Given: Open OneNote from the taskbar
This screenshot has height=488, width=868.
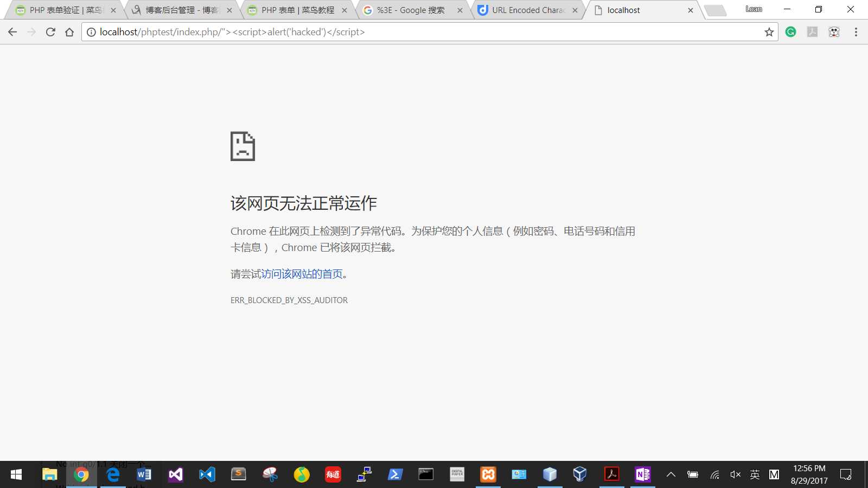Looking at the screenshot, I should coord(643,474).
